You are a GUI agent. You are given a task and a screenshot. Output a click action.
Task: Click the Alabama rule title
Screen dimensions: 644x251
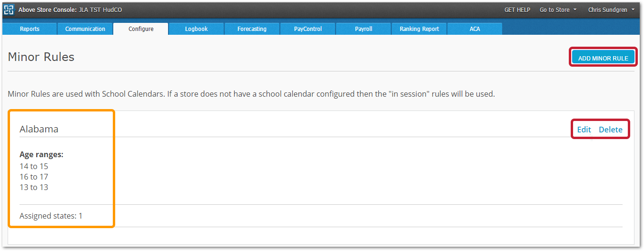click(39, 129)
